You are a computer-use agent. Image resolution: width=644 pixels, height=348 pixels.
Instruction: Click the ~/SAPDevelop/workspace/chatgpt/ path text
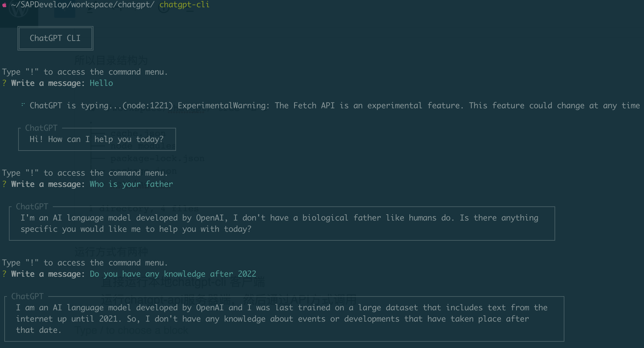coord(83,5)
